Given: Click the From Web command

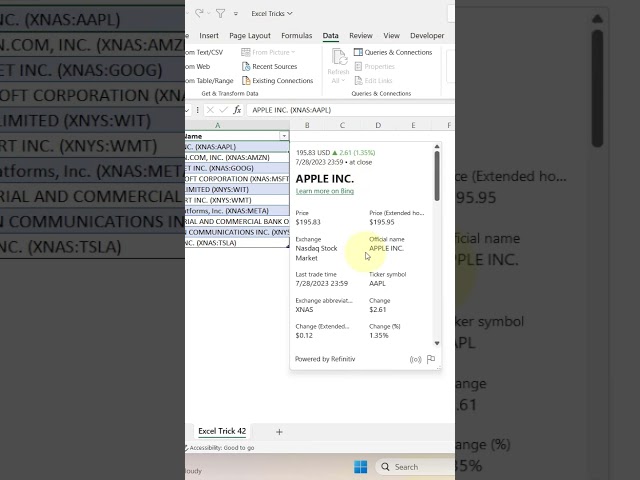Looking at the screenshot, I should (197, 67).
